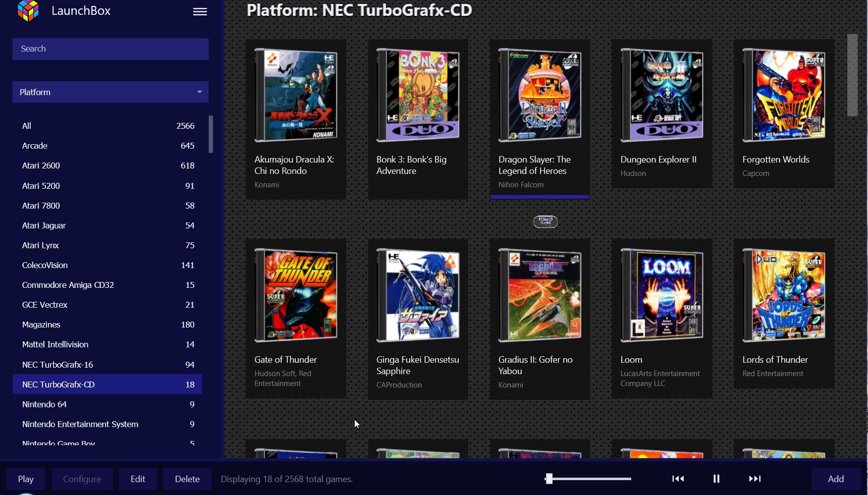Click the Delete button
Image resolution: width=868 pixels, height=495 pixels.
187,479
